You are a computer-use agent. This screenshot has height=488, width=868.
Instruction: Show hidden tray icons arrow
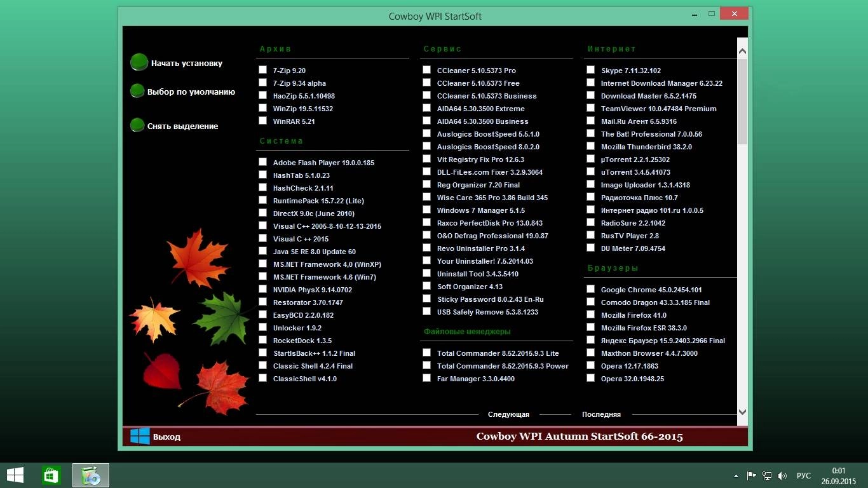[x=736, y=475]
